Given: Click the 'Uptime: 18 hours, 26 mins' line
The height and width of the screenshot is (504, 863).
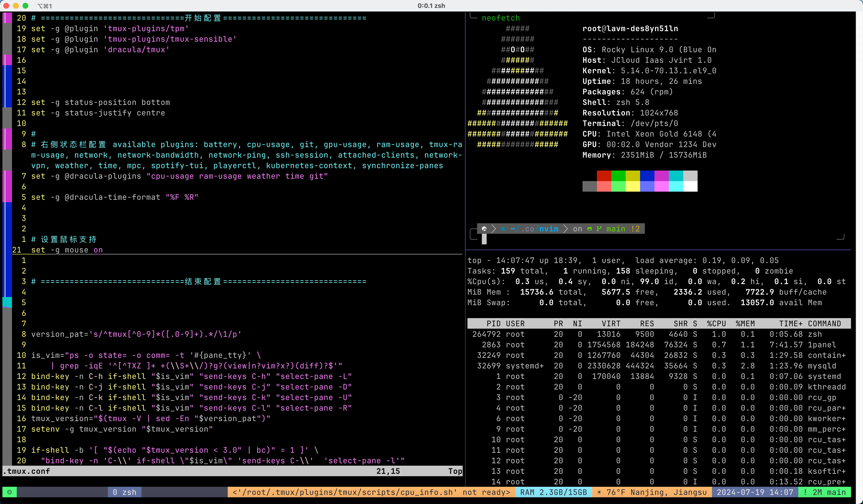Looking at the screenshot, I should [x=642, y=81].
